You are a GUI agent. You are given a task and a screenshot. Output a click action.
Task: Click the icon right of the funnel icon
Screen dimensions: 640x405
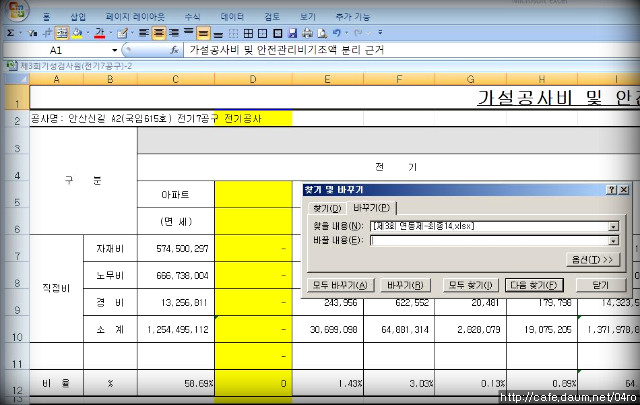(x=47, y=33)
